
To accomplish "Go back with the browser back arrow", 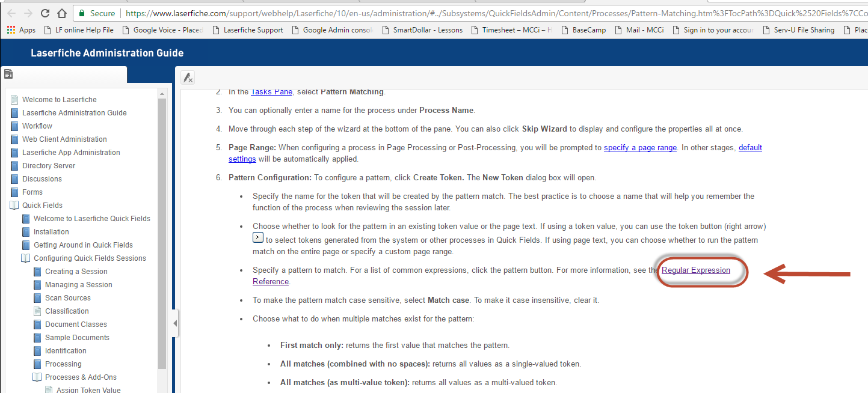I will coord(11,13).
